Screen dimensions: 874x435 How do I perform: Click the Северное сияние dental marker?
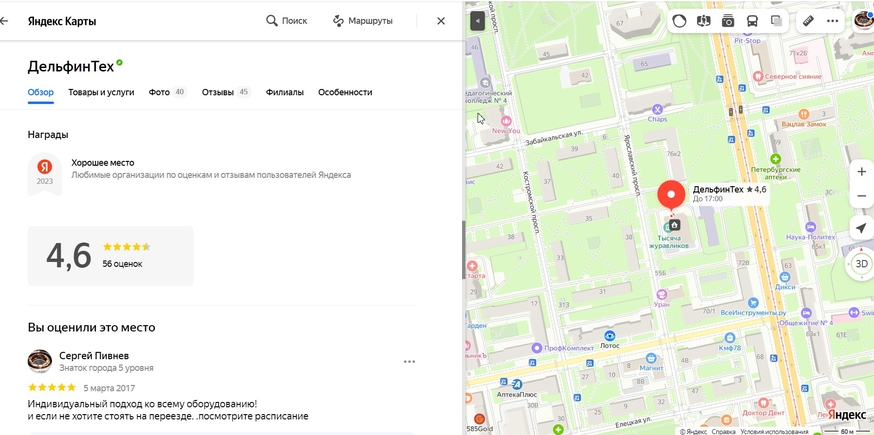pyautogui.click(x=758, y=75)
